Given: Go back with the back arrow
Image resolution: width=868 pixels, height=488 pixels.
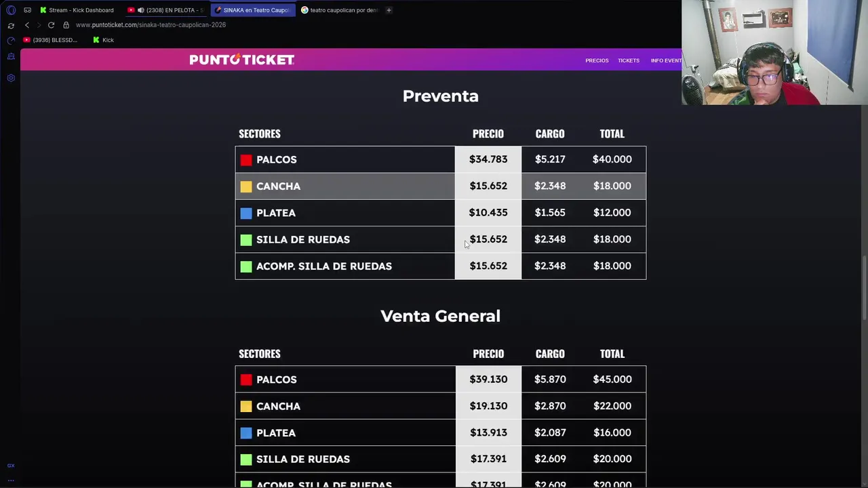Looking at the screenshot, I should click(x=27, y=25).
